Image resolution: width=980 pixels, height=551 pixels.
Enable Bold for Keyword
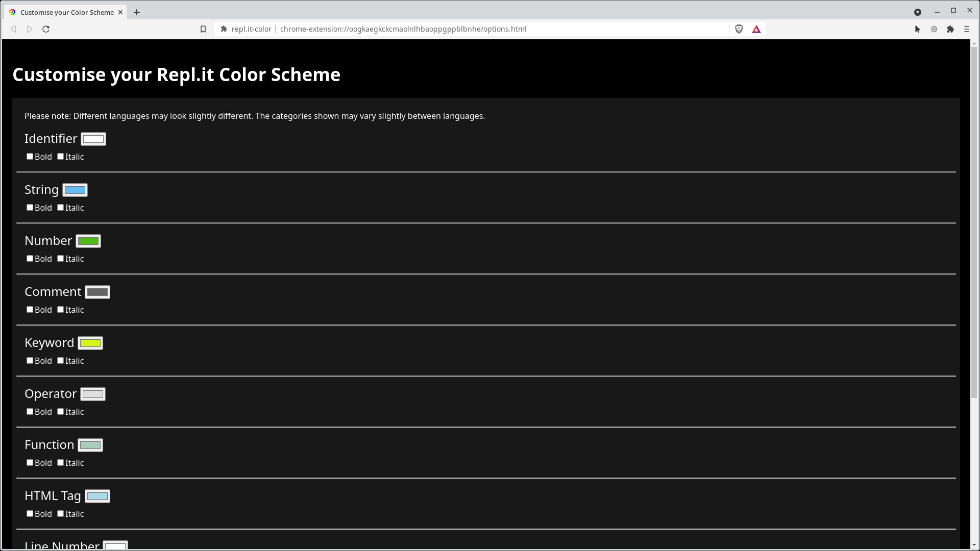pyautogui.click(x=30, y=361)
